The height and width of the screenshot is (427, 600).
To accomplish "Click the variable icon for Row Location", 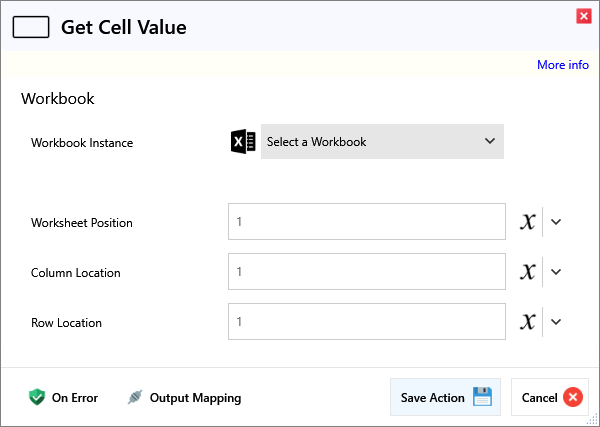I will coord(528,322).
